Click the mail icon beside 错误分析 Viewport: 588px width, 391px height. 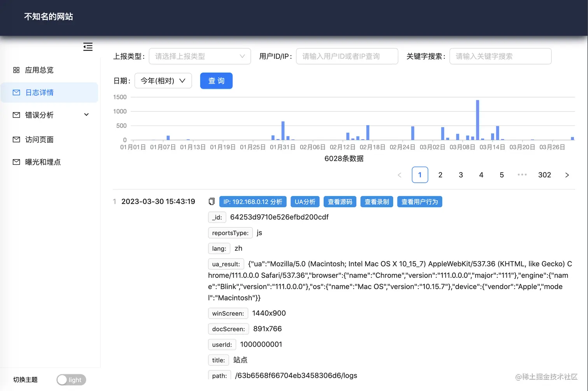click(16, 115)
